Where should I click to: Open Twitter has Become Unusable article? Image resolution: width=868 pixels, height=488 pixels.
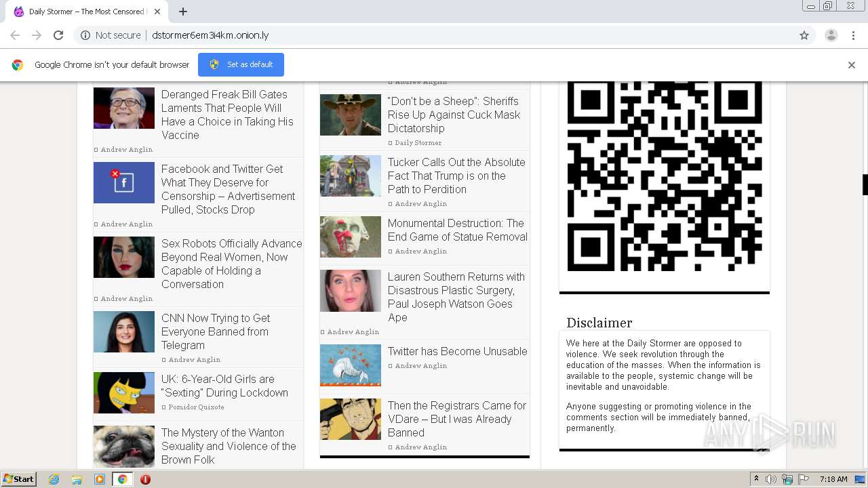[x=457, y=351]
